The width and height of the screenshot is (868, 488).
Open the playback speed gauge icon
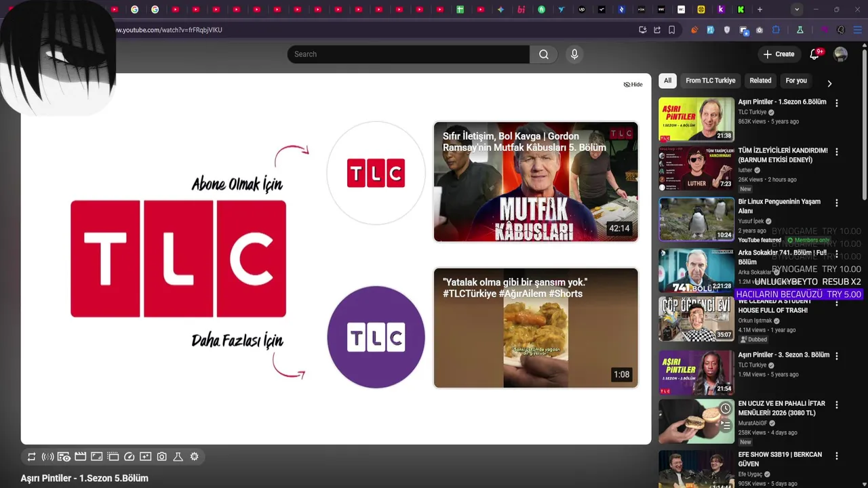pos(129,457)
